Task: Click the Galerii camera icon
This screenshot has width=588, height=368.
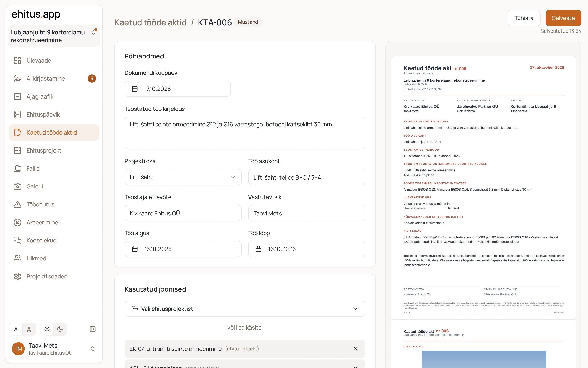Action: 18,186
